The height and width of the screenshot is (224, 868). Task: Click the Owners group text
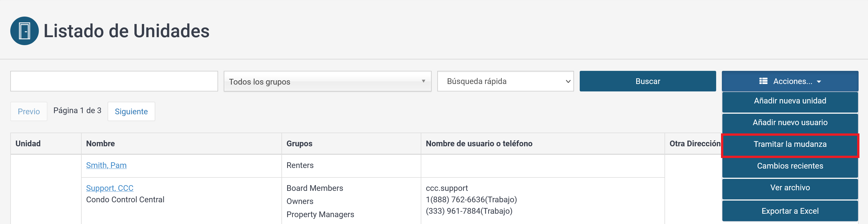300,201
